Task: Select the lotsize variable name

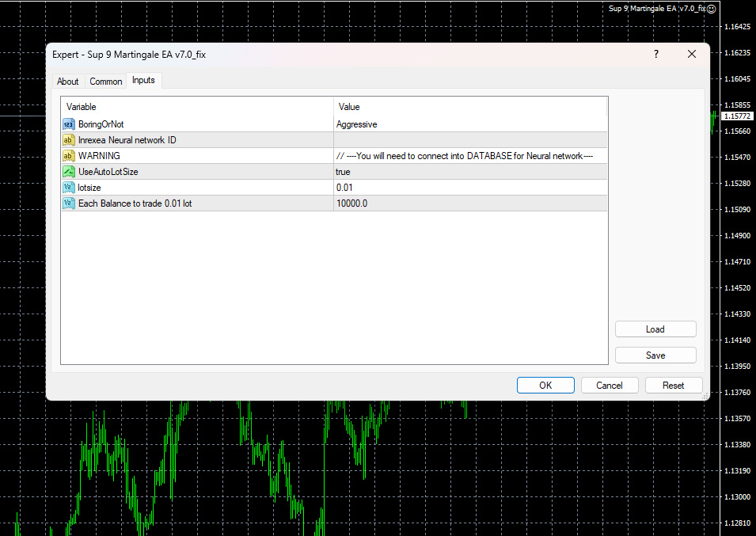Action: pyautogui.click(x=89, y=188)
